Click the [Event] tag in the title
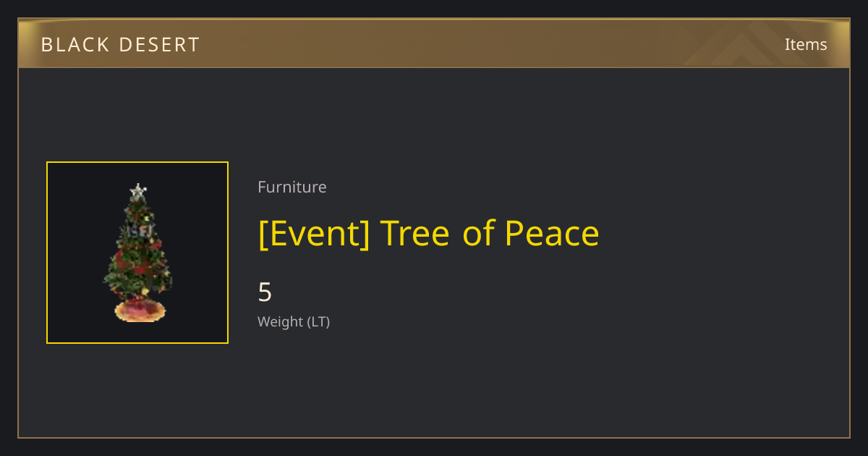This screenshot has height=456, width=868. pyautogui.click(x=314, y=233)
